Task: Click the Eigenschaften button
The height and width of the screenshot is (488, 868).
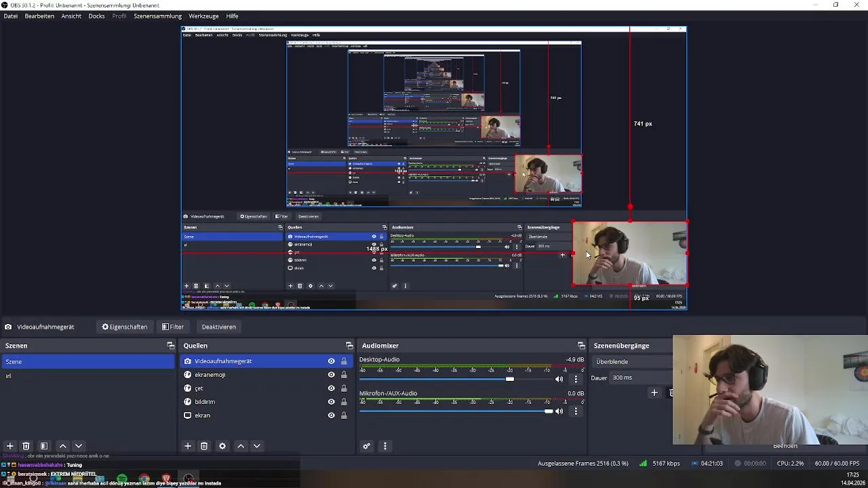Action: pos(125,327)
